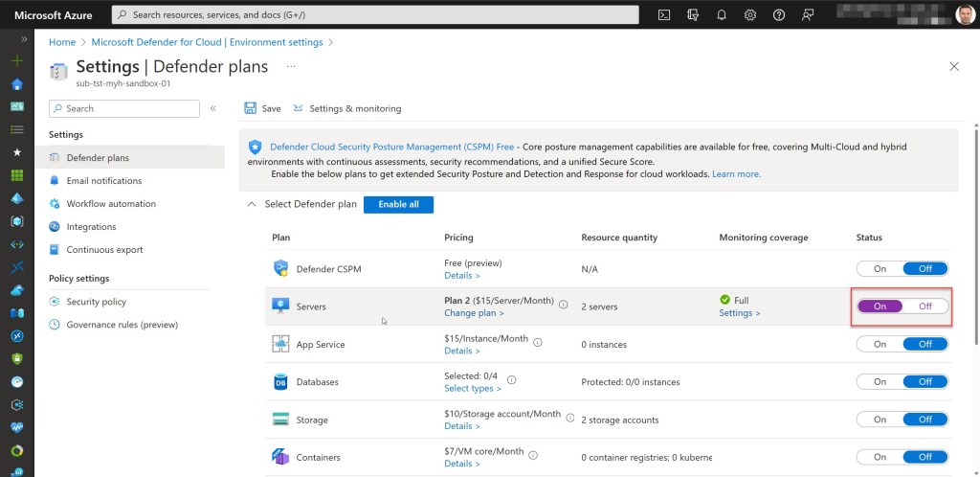Expand the Azure left navigation rail

24,38
